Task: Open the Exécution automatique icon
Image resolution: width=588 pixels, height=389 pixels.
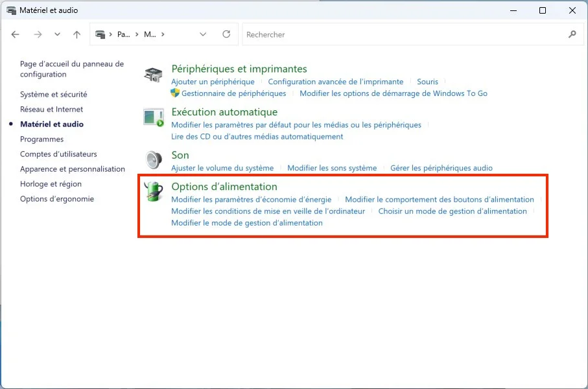Action: pos(154,117)
